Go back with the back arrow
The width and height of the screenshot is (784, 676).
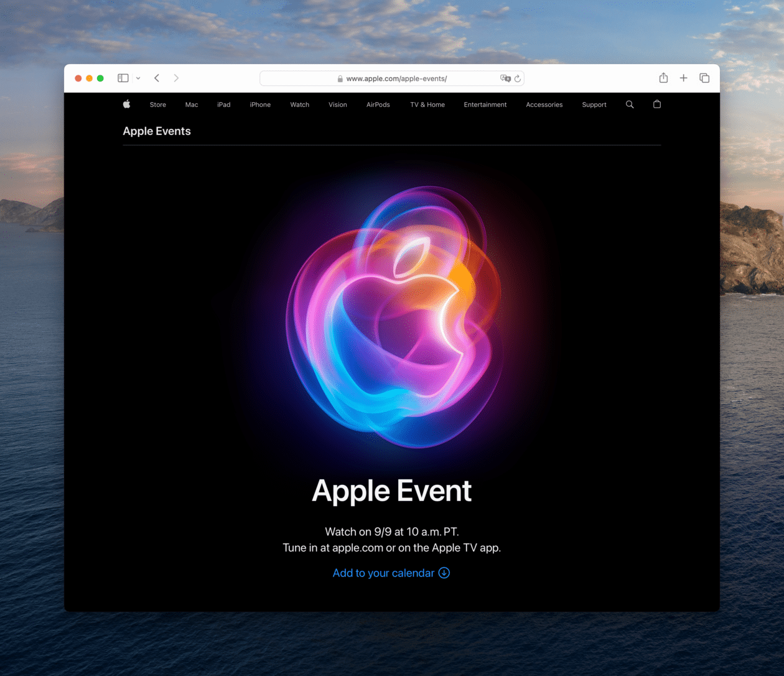coord(157,78)
